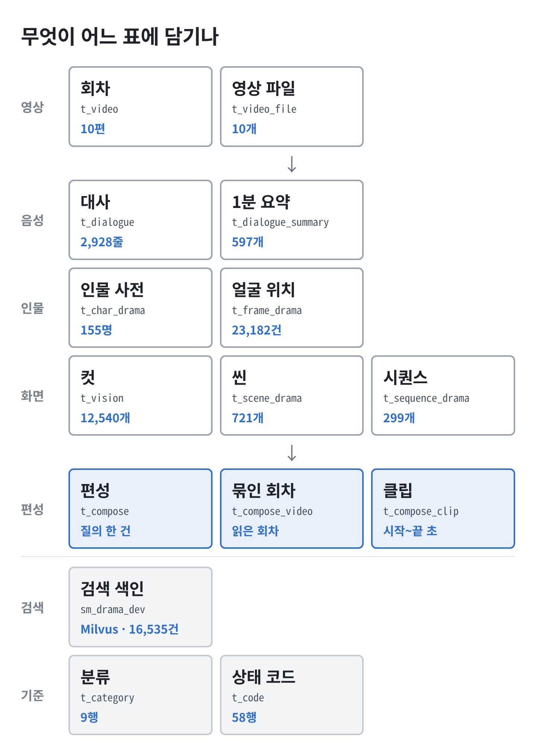This screenshot has height=756, width=536.
Task: Click the 23,182건 count text
Action: click(256, 330)
